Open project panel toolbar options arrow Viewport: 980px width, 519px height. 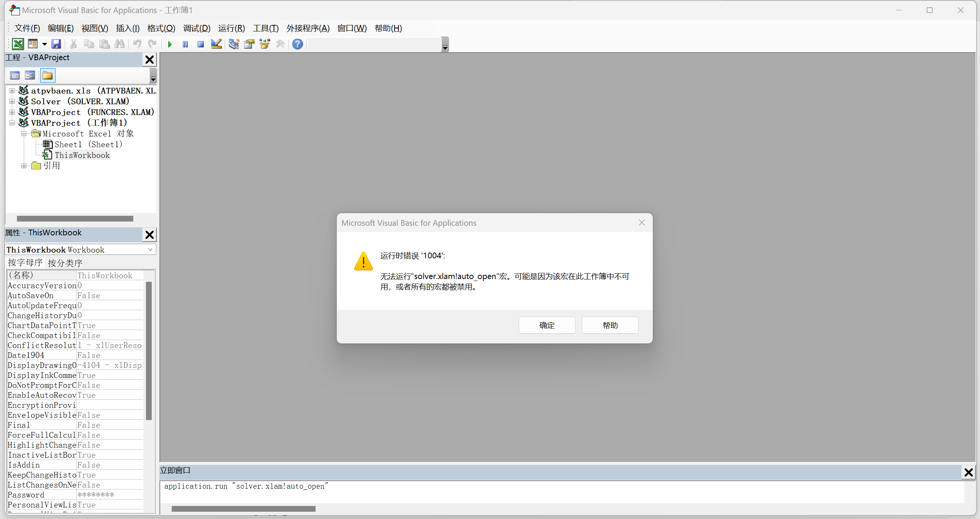pos(153,76)
